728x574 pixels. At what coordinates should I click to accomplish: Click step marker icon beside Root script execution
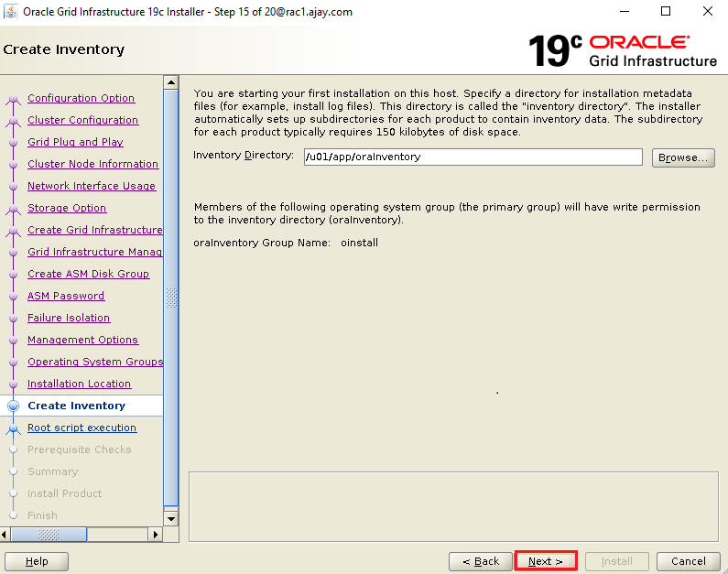[14, 428]
